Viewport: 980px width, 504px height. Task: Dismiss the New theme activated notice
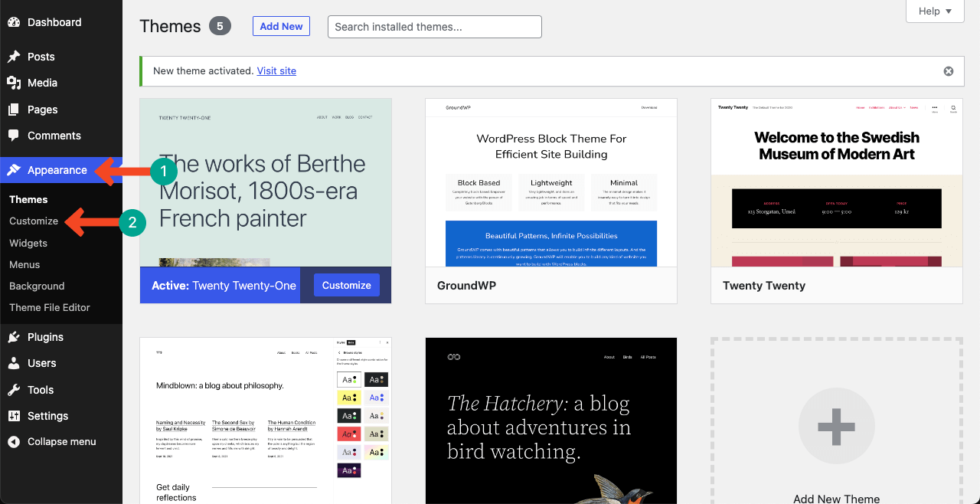click(x=949, y=71)
